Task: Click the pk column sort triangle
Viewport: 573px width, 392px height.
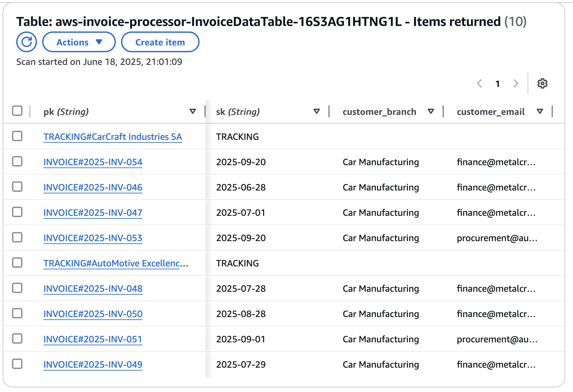Action: click(192, 111)
